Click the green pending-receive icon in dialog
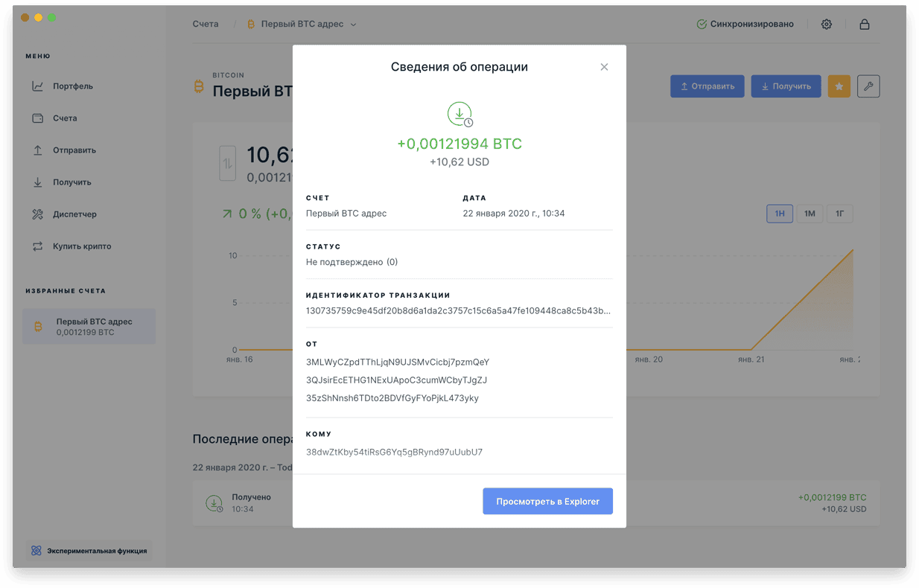919x588 pixels. 459,114
